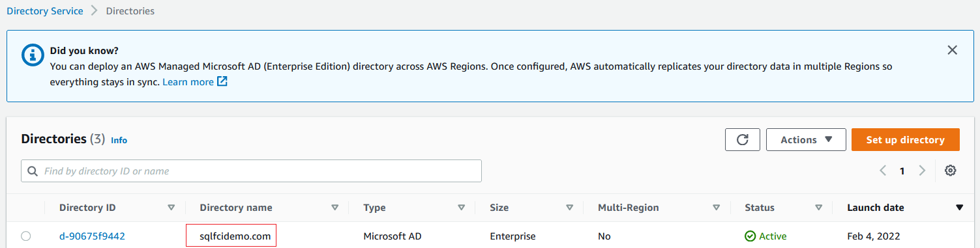
Task: Focus the Find by directory ID search field
Action: coord(251,171)
